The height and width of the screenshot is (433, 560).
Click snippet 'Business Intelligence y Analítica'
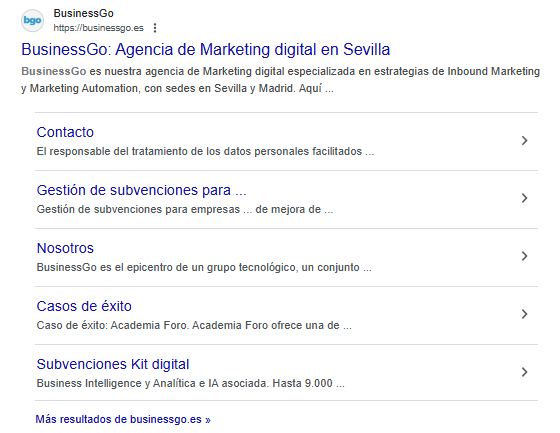[116, 383]
